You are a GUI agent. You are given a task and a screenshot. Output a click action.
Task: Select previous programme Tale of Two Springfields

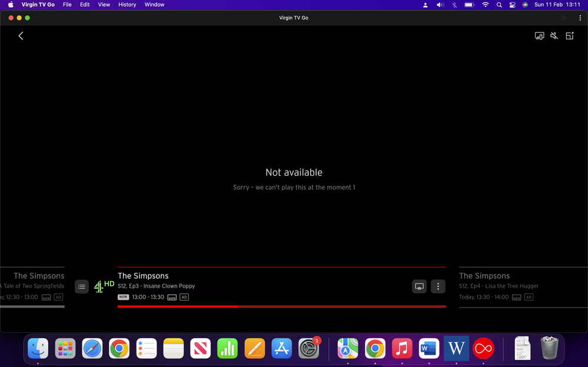coord(32,288)
